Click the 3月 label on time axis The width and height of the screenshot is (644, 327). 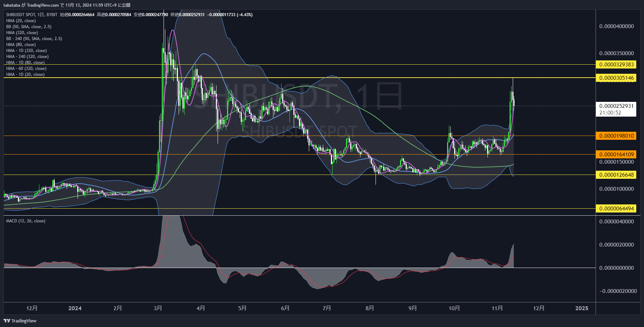(x=158, y=308)
